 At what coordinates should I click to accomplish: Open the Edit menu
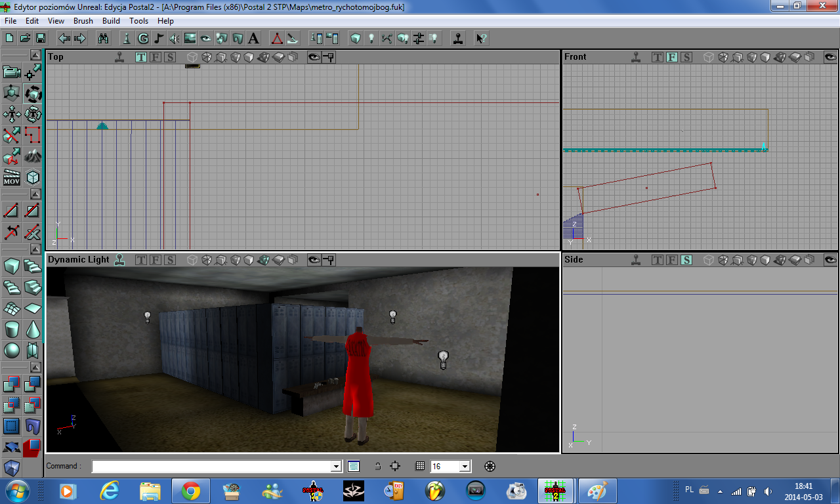(x=32, y=21)
